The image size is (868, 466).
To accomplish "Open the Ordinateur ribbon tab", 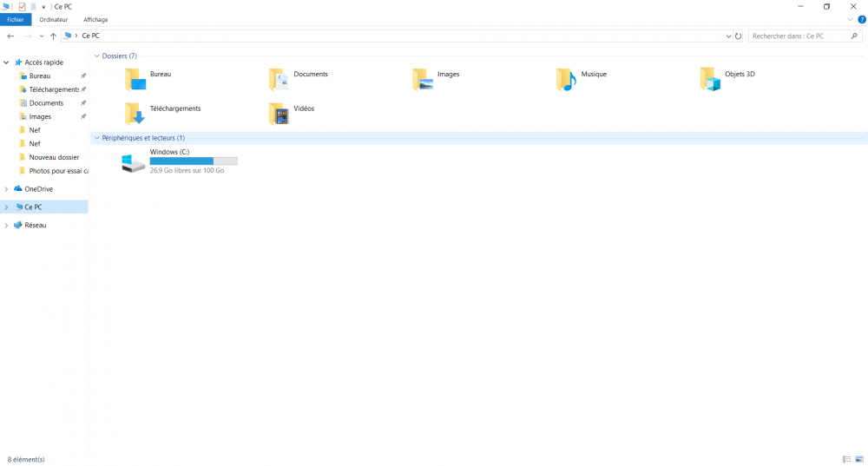I will pyautogui.click(x=53, y=19).
